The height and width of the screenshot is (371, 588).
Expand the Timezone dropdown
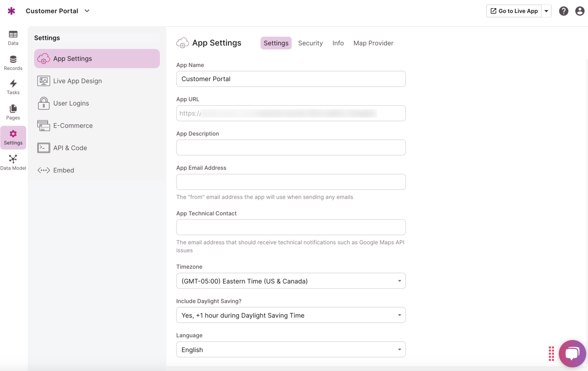pyautogui.click(x=290, y=281)
